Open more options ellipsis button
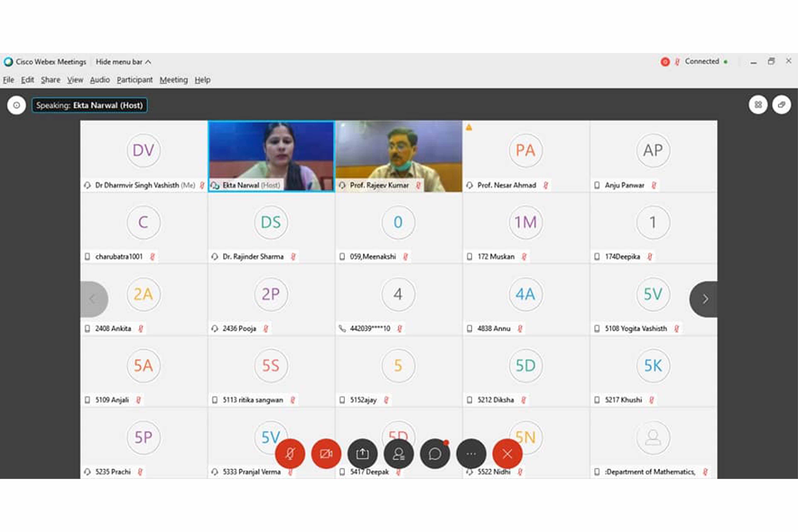Image resolution: width=798 pixels, height=532 pixels. coord(471,454)
